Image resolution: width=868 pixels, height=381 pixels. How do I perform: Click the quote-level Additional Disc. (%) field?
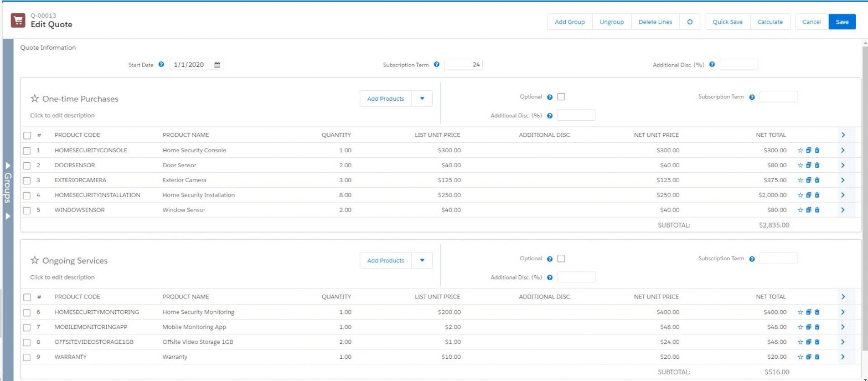738,65
